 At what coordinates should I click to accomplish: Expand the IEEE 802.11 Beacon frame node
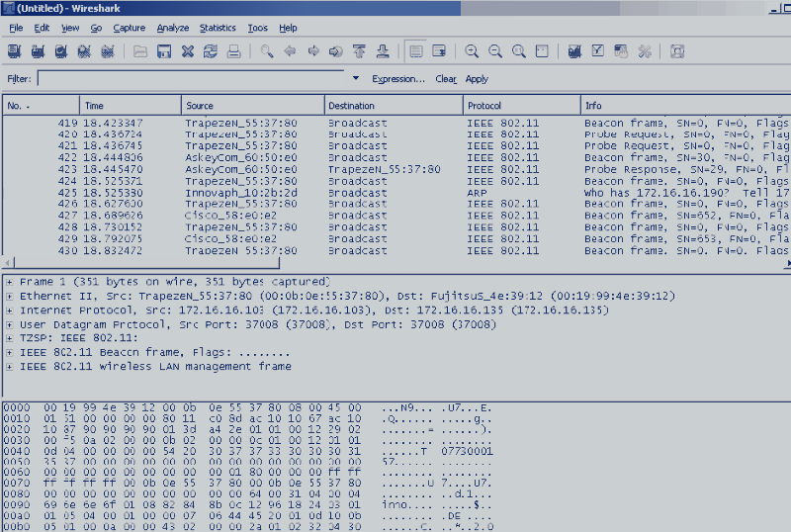(x=9, y=352)
